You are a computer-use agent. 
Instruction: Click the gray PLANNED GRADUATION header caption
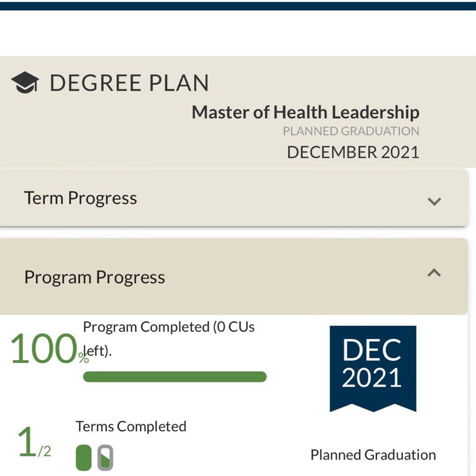coord(351,131)
